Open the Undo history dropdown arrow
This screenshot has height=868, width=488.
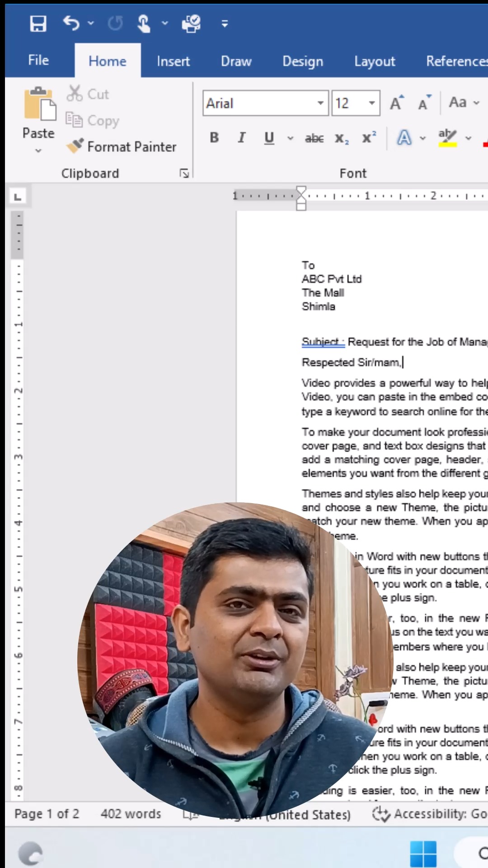(x=91, y=23)
